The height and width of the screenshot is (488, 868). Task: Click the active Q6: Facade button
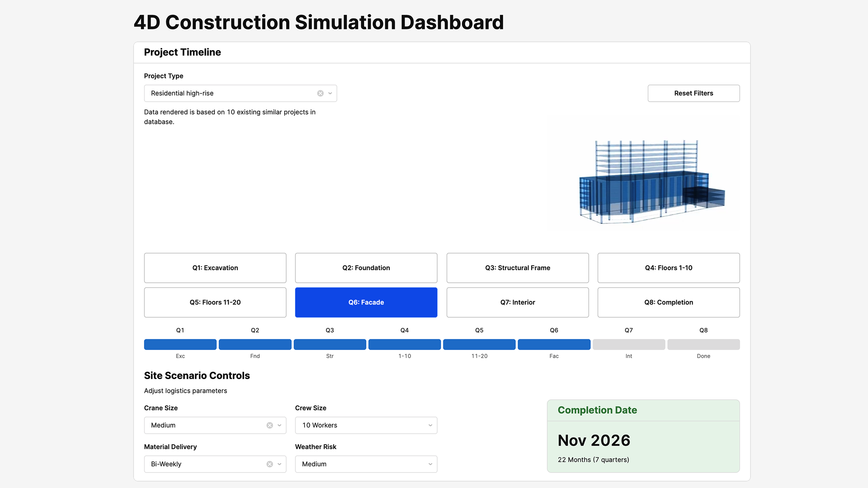pos(366,302)
